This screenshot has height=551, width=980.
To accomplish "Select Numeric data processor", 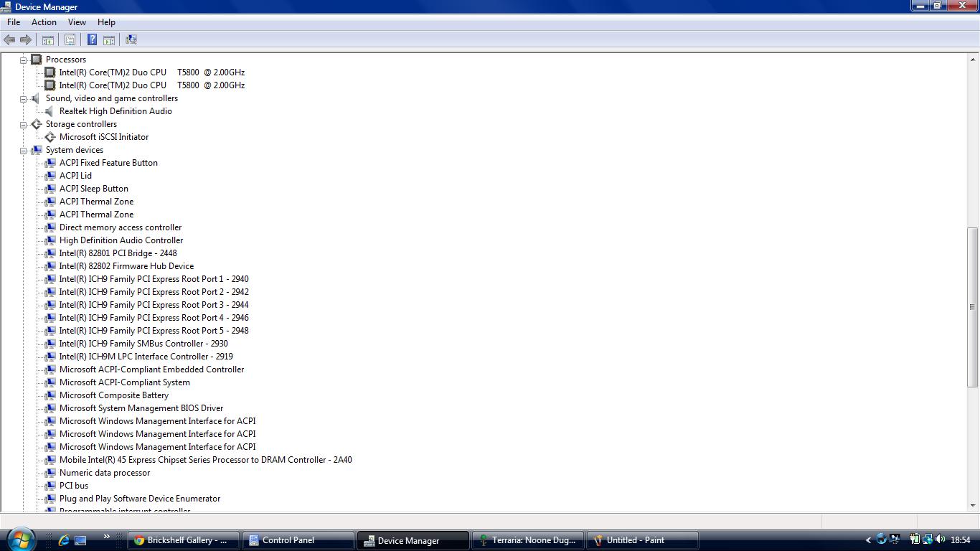I will pyautogui.click(x=105, y=473).
